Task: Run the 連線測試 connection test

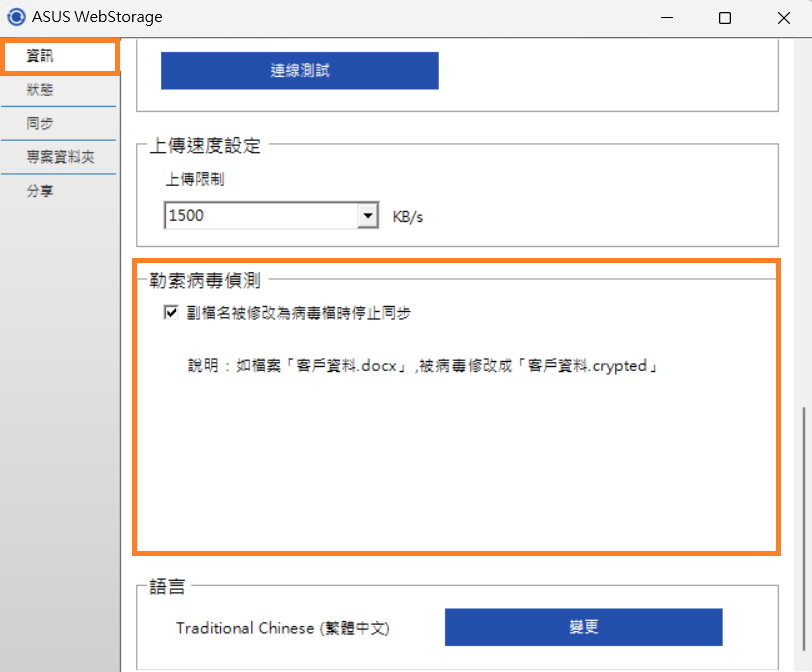Action: pos(300,70)
